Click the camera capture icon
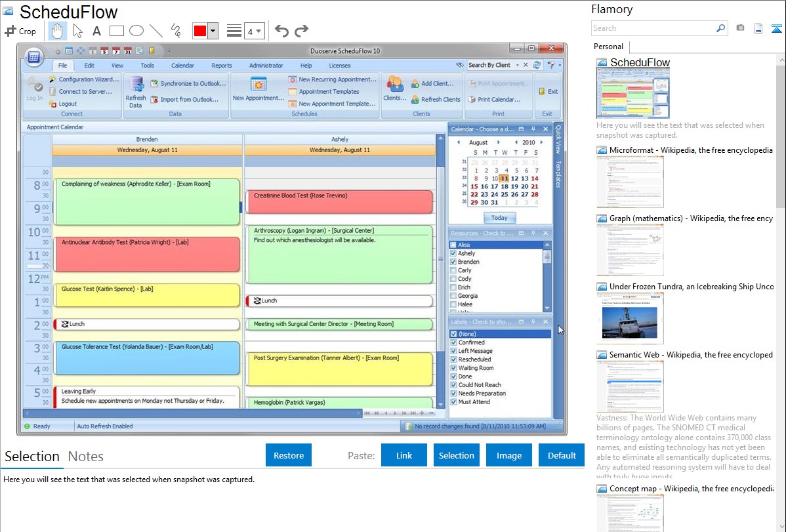Image resolution: width=786 pixels, height=532 pixels. point(740,28)
